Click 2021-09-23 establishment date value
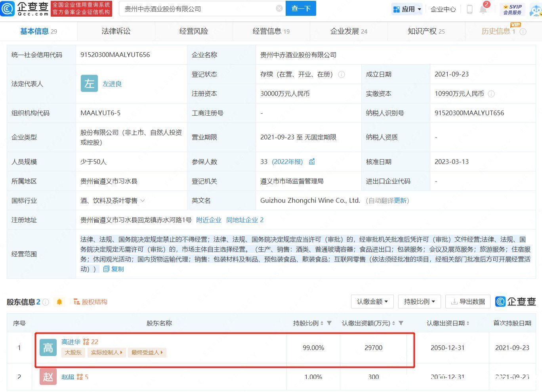The height and width of the screenshot is (392, 542). [452, 74]
